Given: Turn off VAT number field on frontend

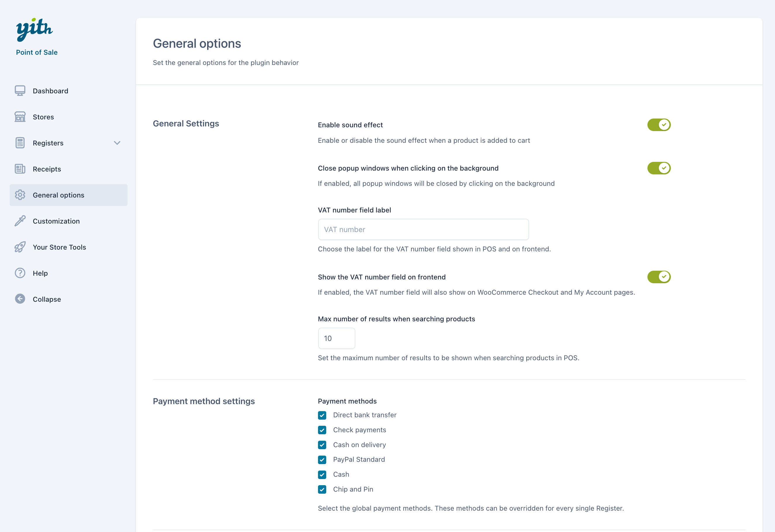Looking at the screenshot, I should pyautogui.click(x=659, y=277).
